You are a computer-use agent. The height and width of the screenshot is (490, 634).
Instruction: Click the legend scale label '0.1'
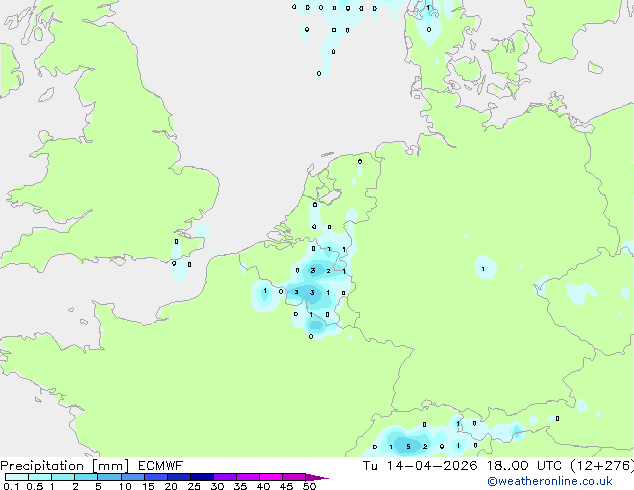coord(11,486)
